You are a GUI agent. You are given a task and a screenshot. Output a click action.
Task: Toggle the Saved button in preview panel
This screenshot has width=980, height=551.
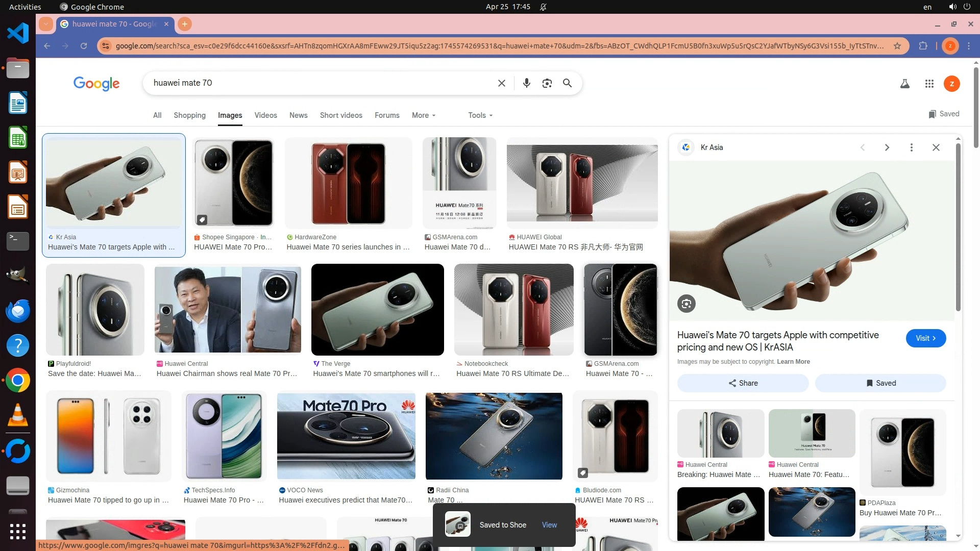coord(880,383)
